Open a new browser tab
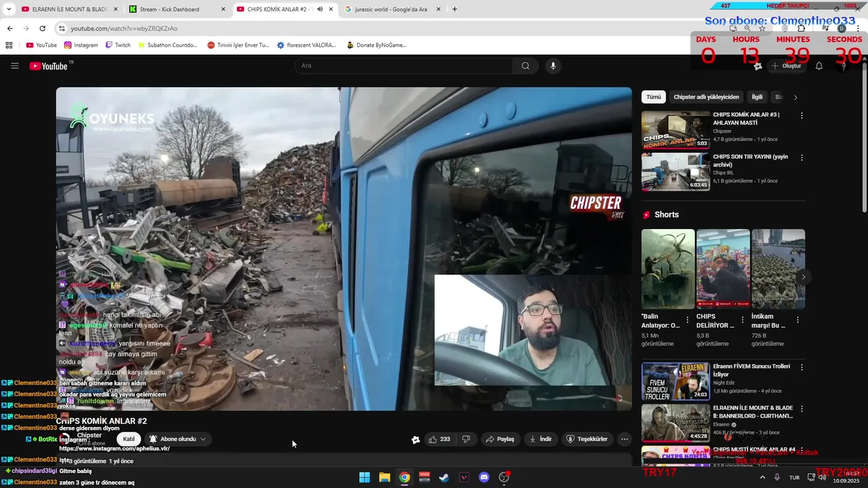 [x=454, y=9]
